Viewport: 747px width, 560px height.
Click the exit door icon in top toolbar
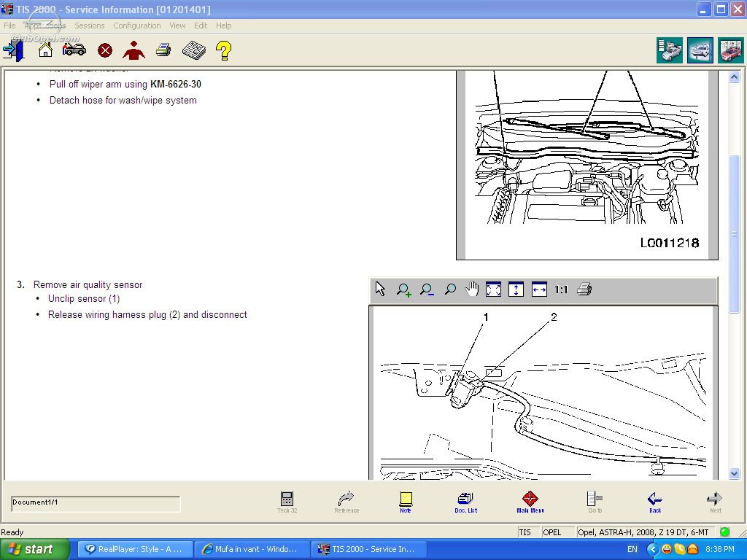(13, 50)
